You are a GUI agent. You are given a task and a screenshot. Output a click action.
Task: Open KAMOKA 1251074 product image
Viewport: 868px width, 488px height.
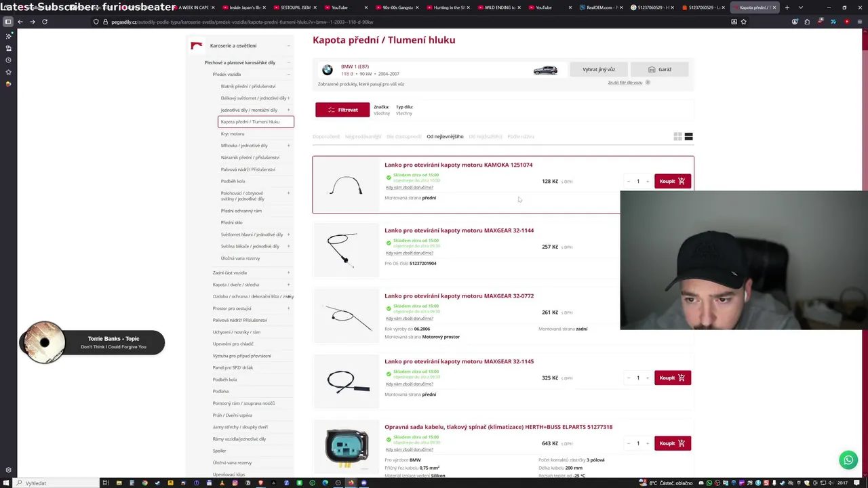pyautogui.click(x=346, y=184)
